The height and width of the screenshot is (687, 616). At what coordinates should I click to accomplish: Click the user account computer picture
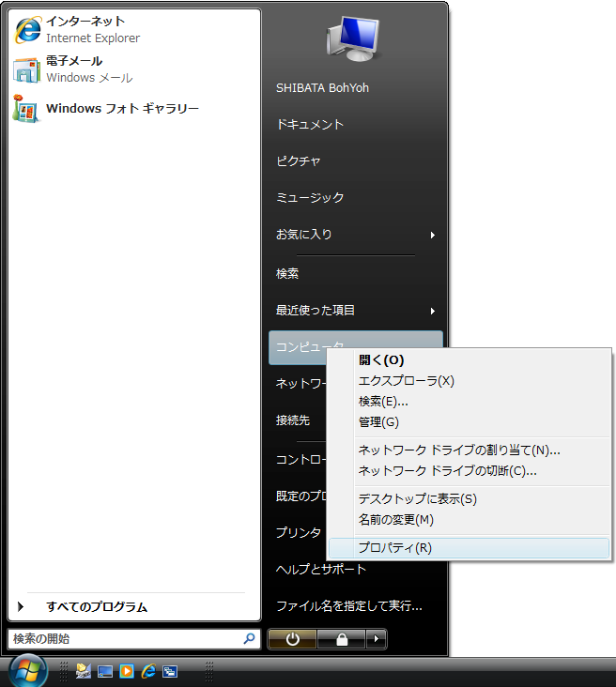pos(353,39)
